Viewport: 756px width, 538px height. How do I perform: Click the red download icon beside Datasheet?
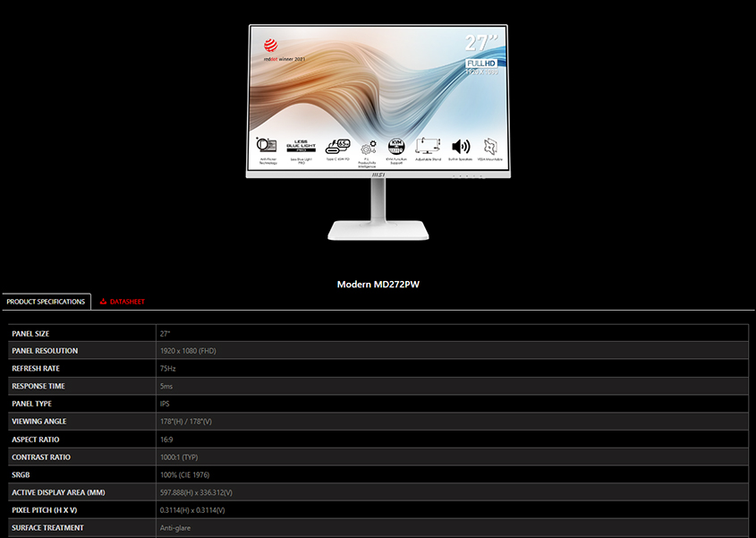point(103,302)
